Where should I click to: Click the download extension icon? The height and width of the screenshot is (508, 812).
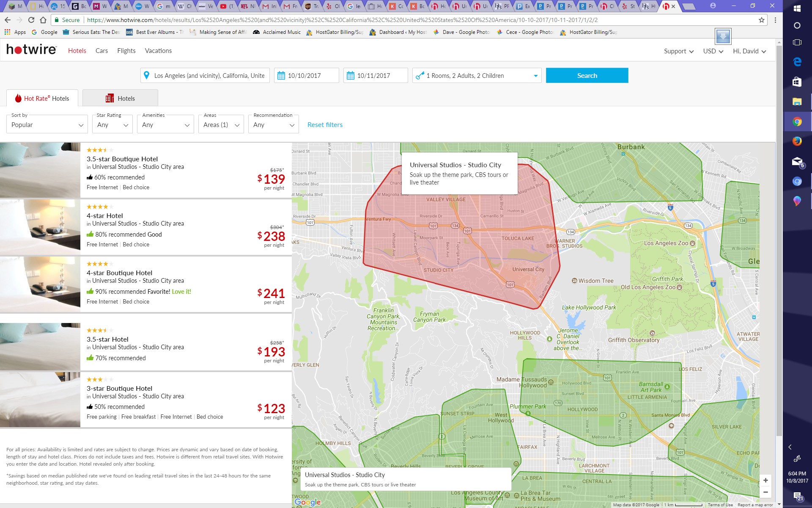pos(723,36)
